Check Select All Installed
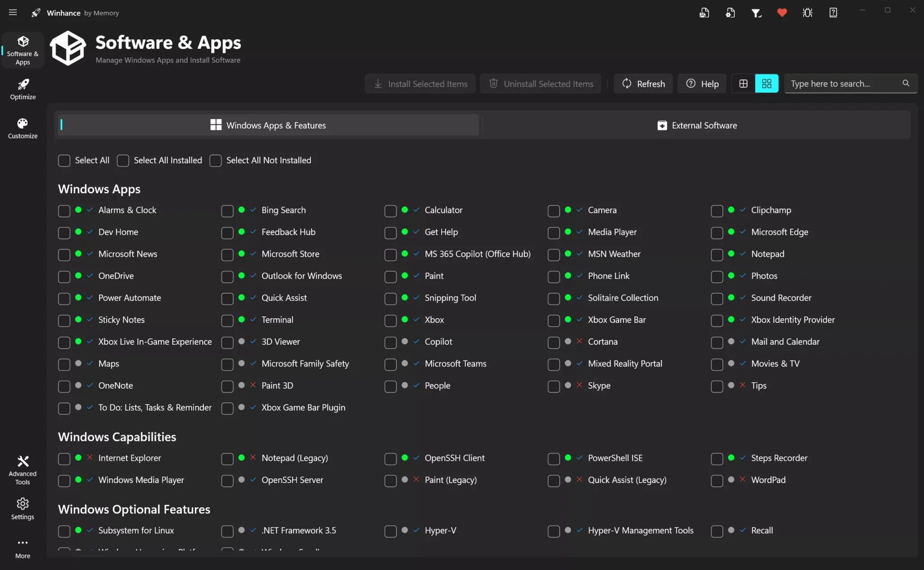 coord(123,161)
